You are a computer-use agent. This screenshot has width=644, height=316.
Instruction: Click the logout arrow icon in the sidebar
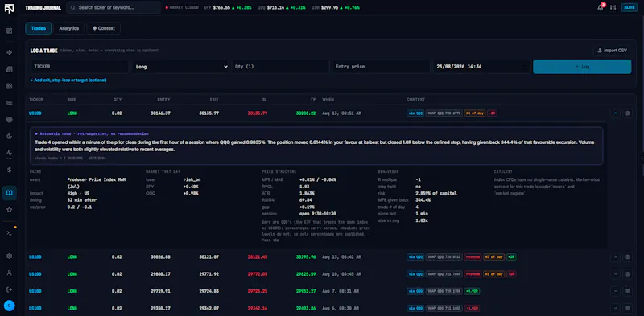pos(9,289)
